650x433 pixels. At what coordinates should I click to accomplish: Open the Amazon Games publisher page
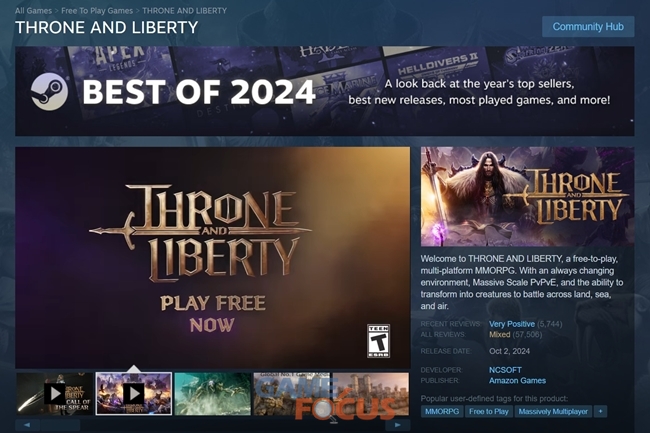click(517, 380)
